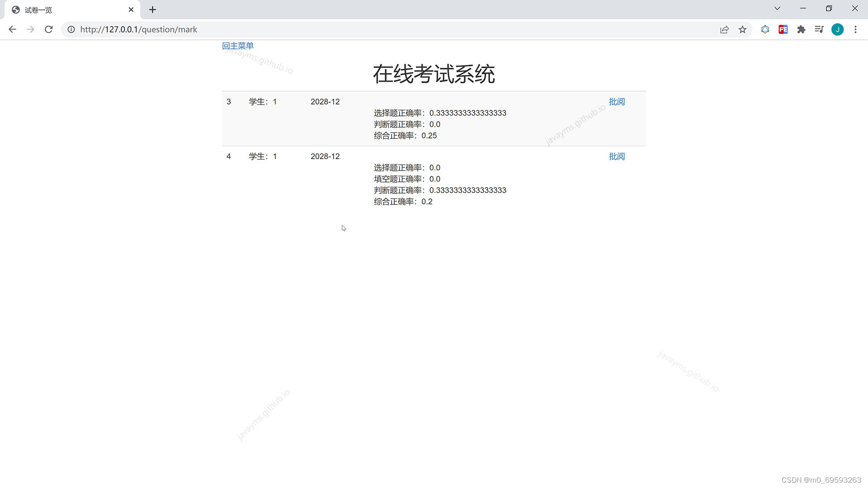The image size is (868, 488).
Task: Restore down the browser window
Action: click(x=829, y=9)
